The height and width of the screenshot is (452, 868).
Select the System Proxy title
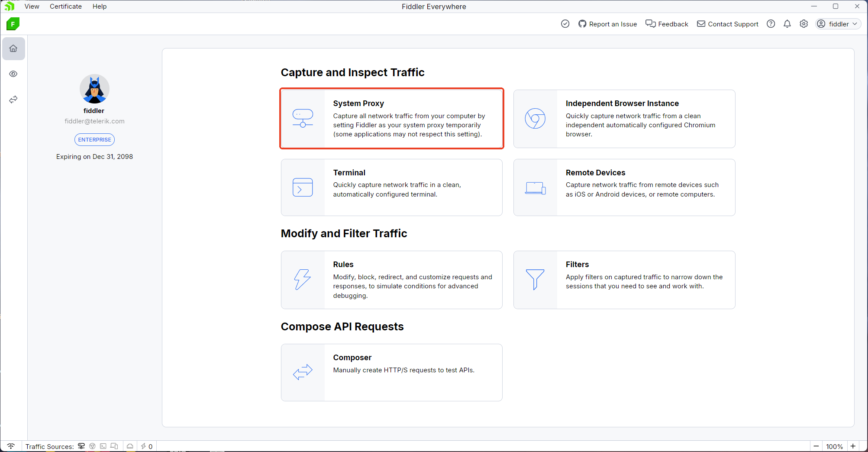coord(358,103)
